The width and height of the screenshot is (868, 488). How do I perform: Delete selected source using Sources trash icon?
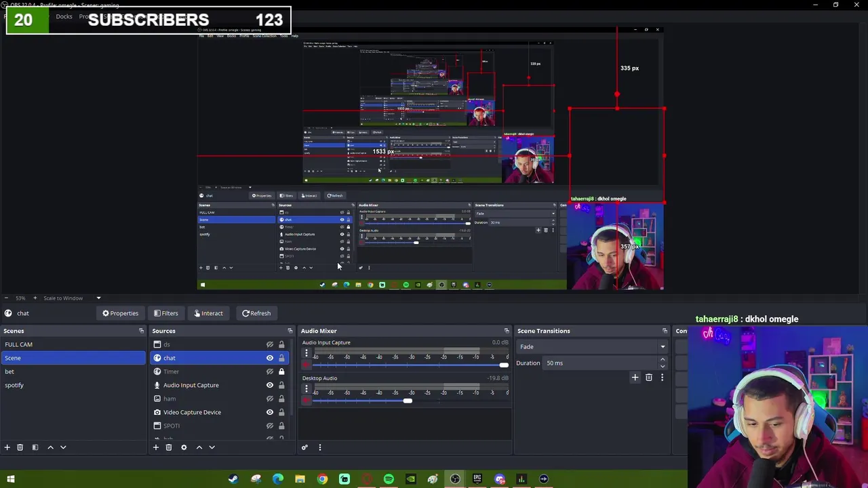tap(168, 447)
